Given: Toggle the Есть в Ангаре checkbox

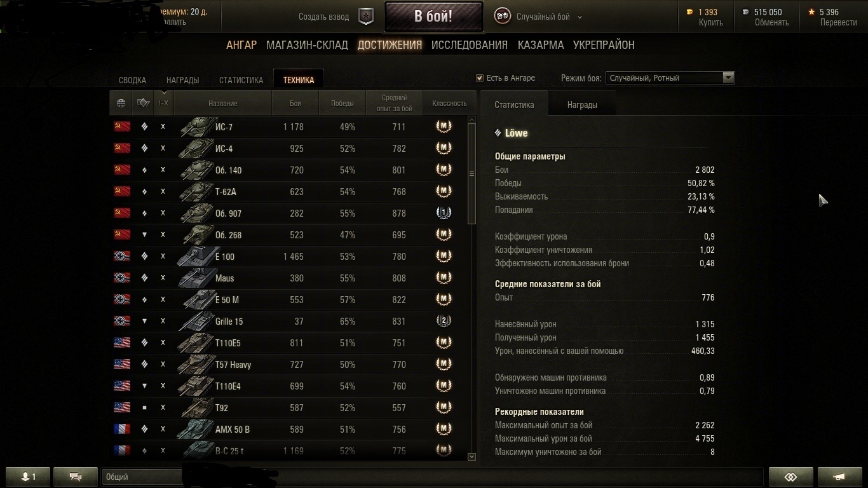Looking at the screenshot, I should coord(480,78).
